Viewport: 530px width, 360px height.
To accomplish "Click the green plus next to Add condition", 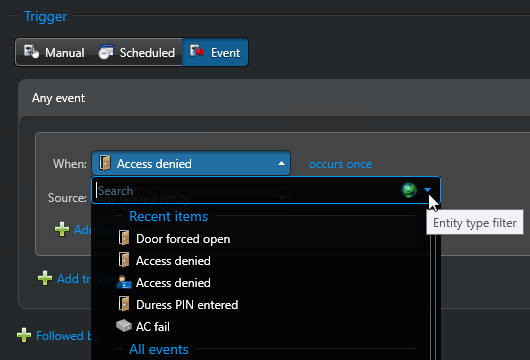I will (x=62, y=229).
